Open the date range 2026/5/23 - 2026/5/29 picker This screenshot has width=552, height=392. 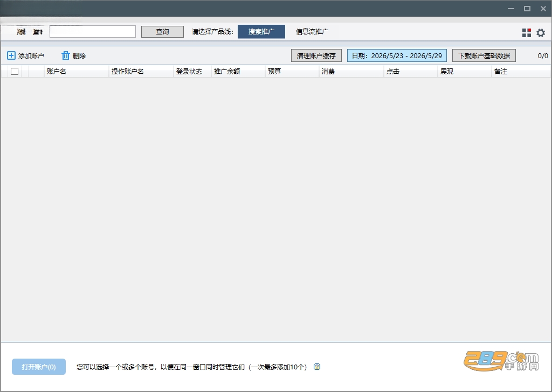click(397, 55)
